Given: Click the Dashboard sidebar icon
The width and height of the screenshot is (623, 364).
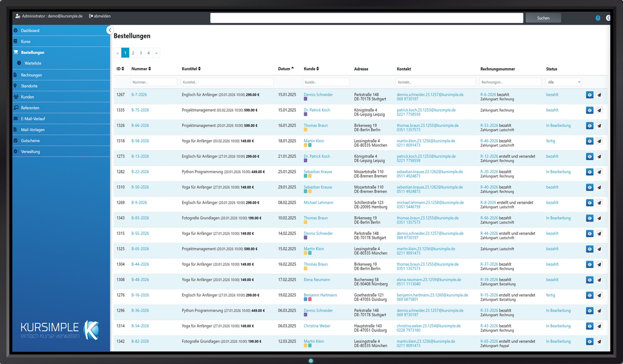Looking at the screenshot, I should pyautogui.click(x=16, y=30).
